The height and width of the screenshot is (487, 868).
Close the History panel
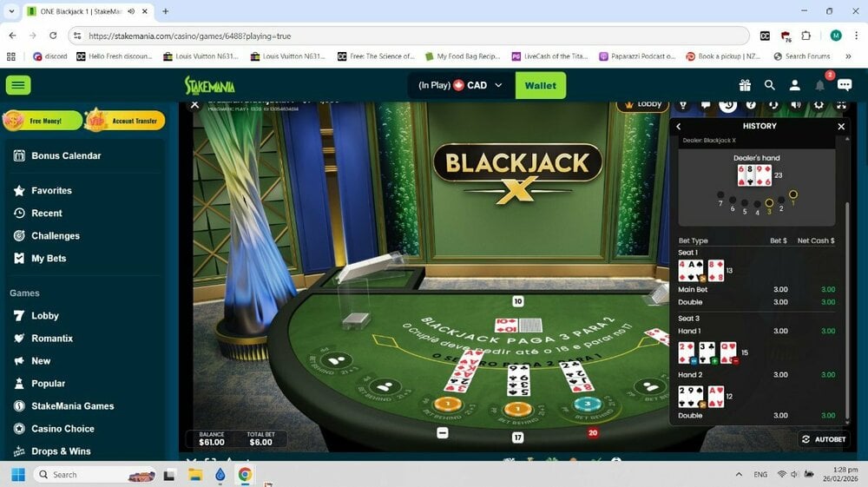click(x=840, y=127)
